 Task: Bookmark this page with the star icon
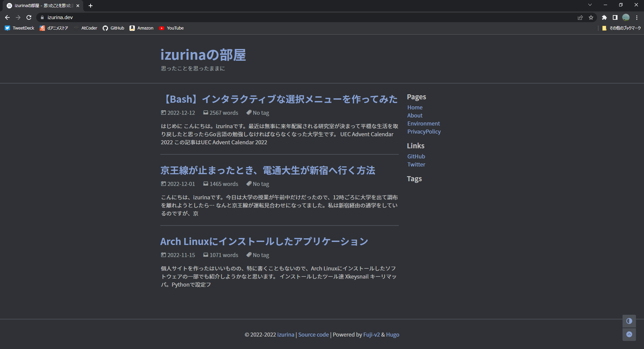(591, 17)
